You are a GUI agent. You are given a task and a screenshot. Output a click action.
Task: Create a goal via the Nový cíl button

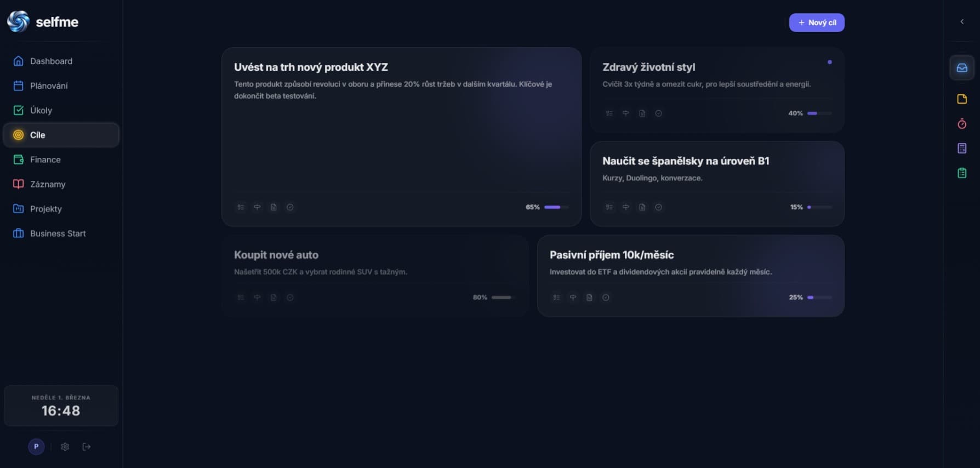[817, 22]
